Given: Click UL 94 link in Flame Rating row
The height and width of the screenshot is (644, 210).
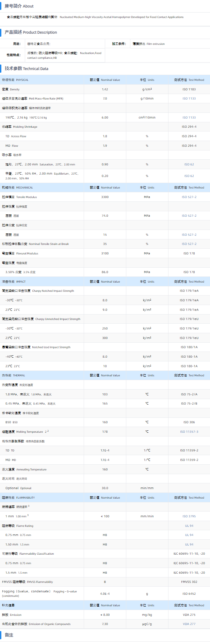Looking at the screenshot, I should click(x=189, y=526).
